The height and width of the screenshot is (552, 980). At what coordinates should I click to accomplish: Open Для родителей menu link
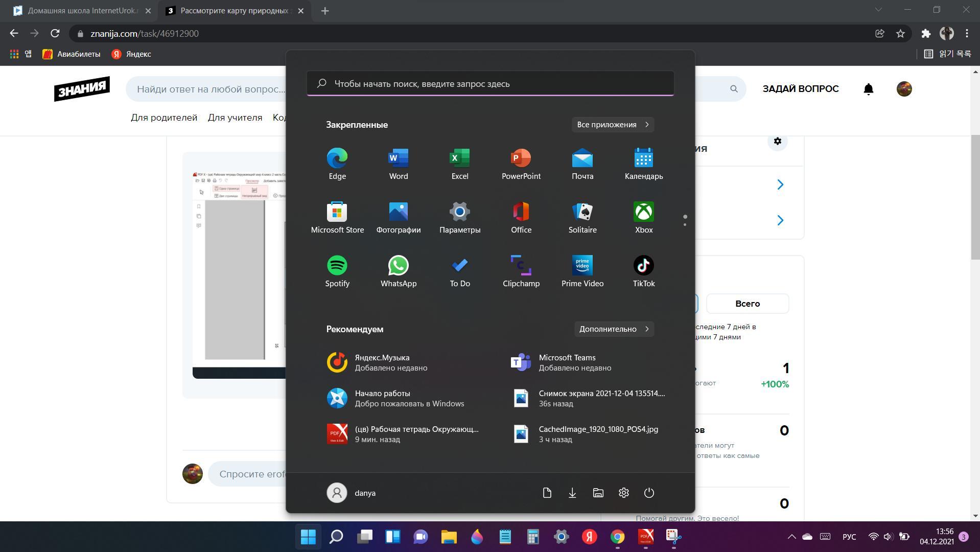coord(164,118)
